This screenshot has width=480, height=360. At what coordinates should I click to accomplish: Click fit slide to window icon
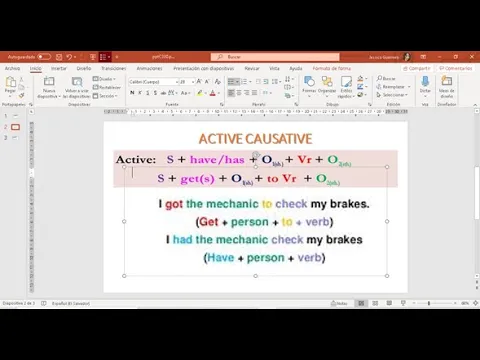pos(476,303)
